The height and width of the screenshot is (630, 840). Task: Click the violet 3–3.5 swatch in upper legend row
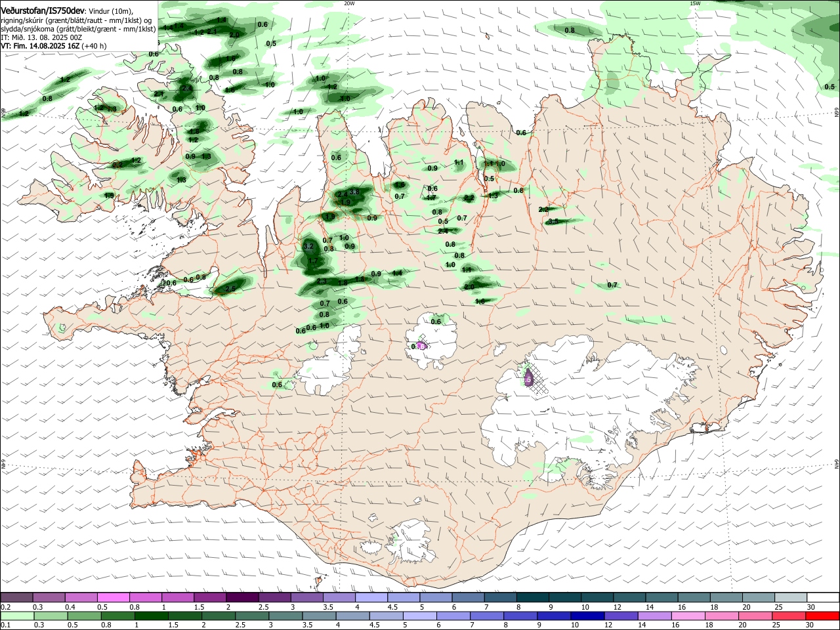[307, 597]
